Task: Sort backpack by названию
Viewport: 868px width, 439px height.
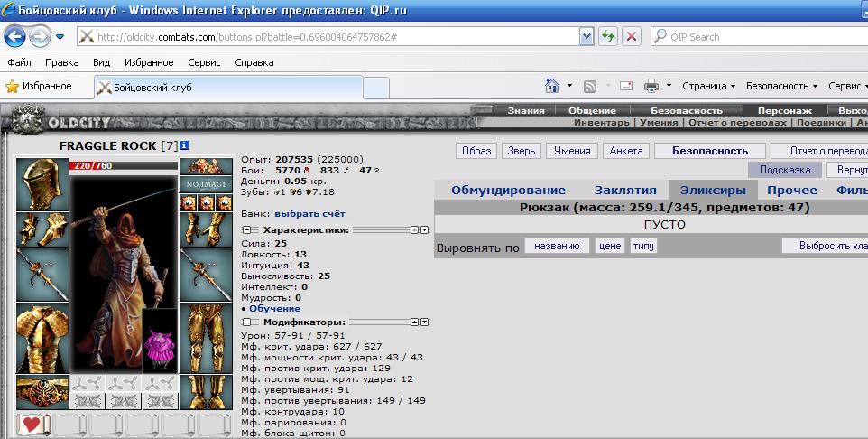Action: 557,246
